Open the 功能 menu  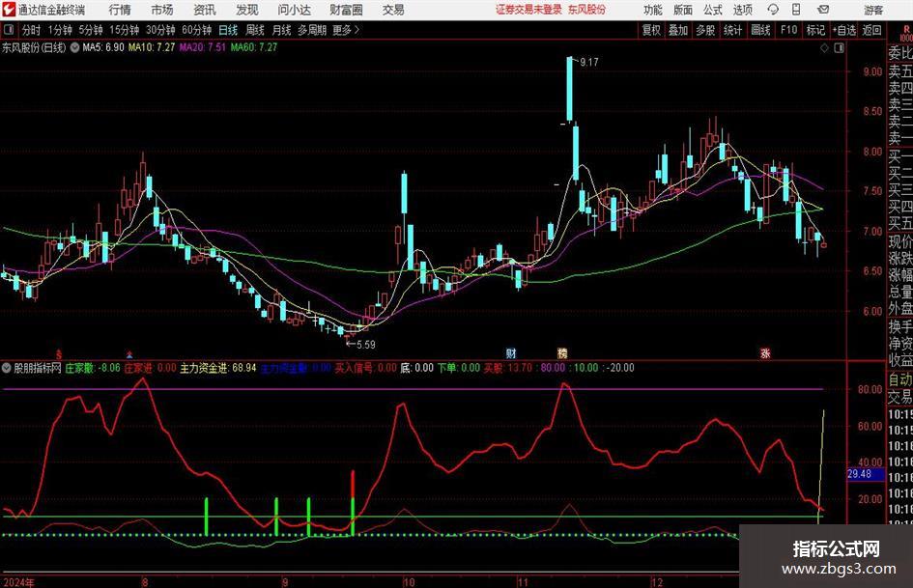pyautogui.click(x=653, y=10)
